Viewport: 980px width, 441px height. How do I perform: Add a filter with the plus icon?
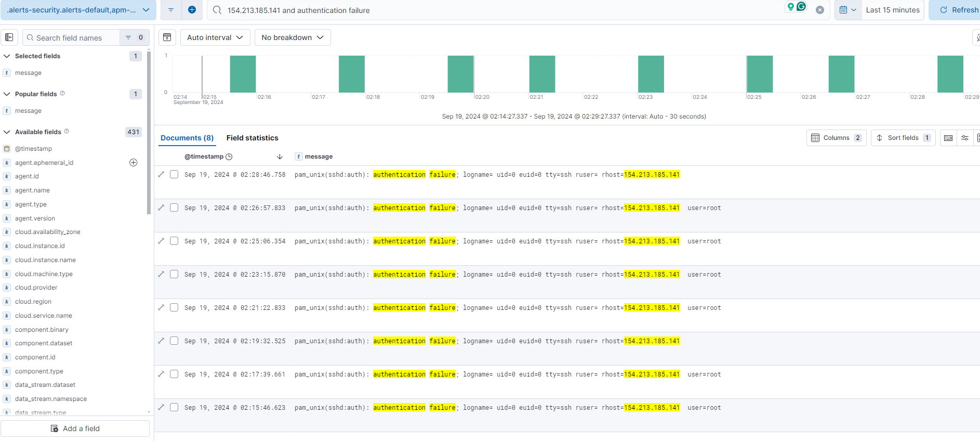pyautogui.click(x=192, y=10)
